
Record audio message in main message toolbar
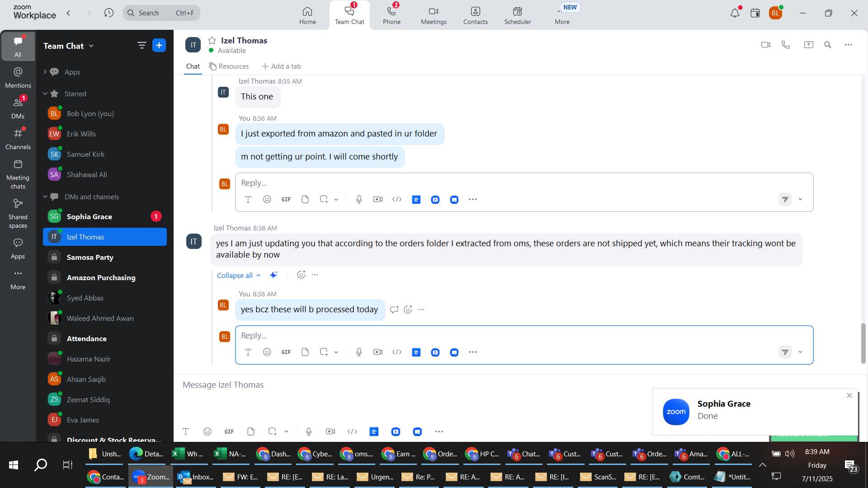tap(309, 432)
